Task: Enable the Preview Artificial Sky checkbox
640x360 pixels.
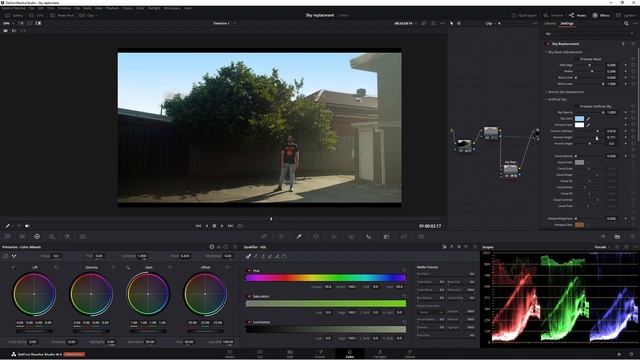Action: point(577,106)
